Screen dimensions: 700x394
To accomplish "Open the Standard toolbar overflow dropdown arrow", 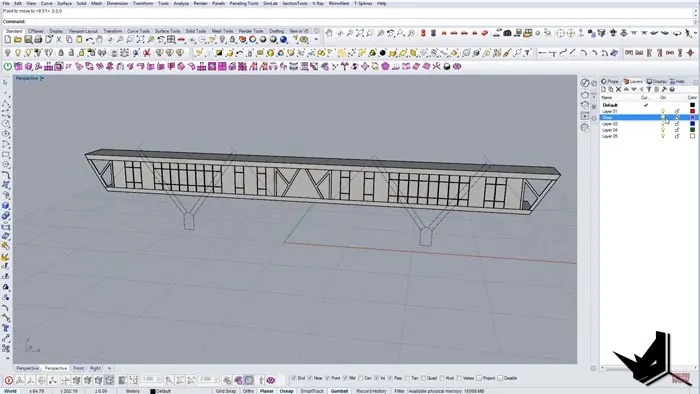I will pyautogui.click(x=316, y=40).
